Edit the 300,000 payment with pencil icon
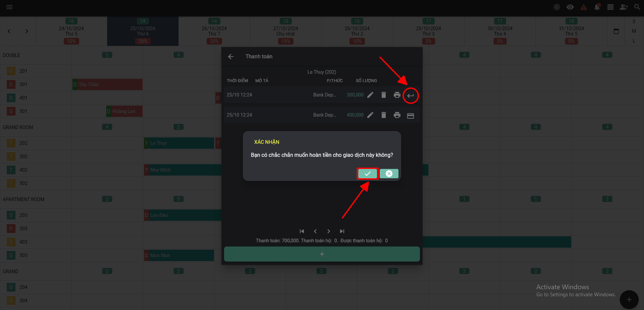Image resolution: width=644 pixels, height=310 pixels. click(370, 95)
